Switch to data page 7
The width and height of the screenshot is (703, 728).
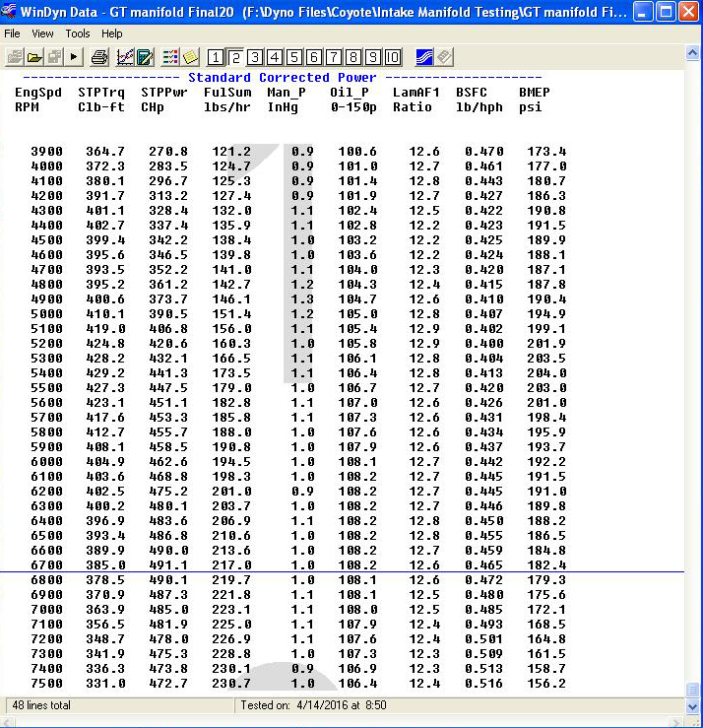coord(333,57)
